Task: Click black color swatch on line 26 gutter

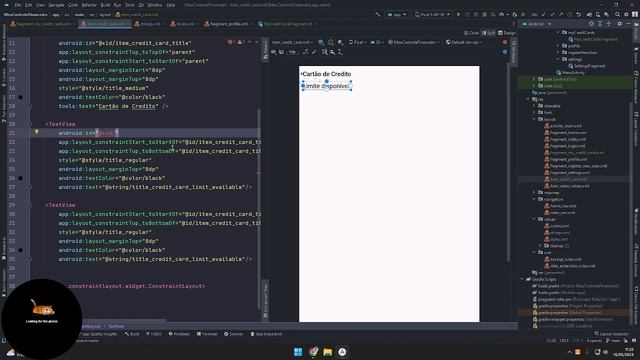Action: [x=21, y=178]
